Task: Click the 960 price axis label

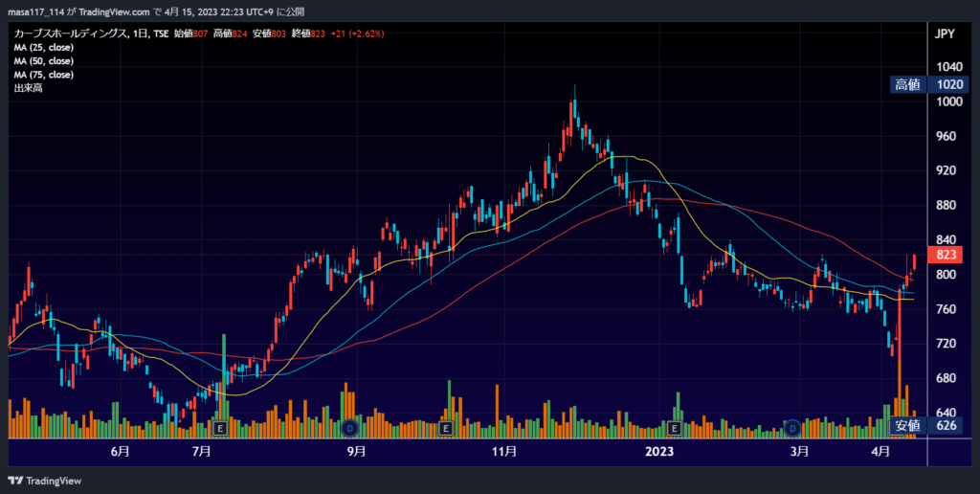Action: [948, 136]
